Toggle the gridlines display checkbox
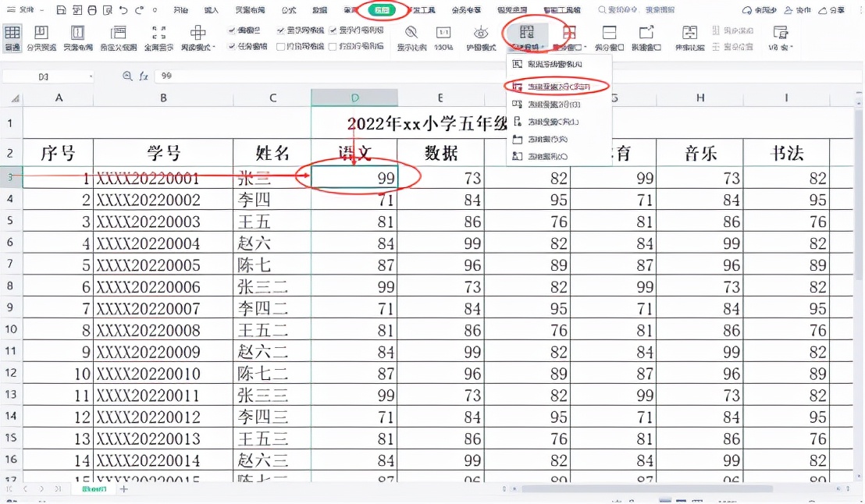This screenshot has height=504, width=865. 279,30
